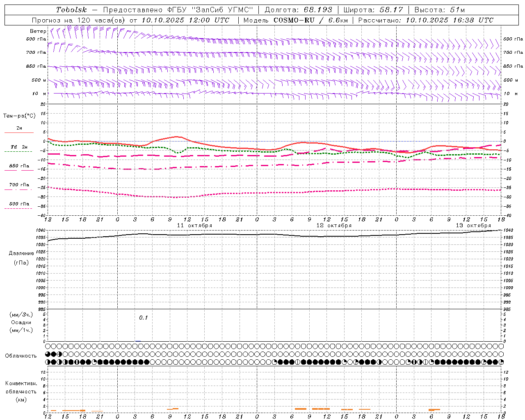Viewport: 525px width, 420px height.
Task: Click the Осадки precipitation label
Action: (21, 322)
